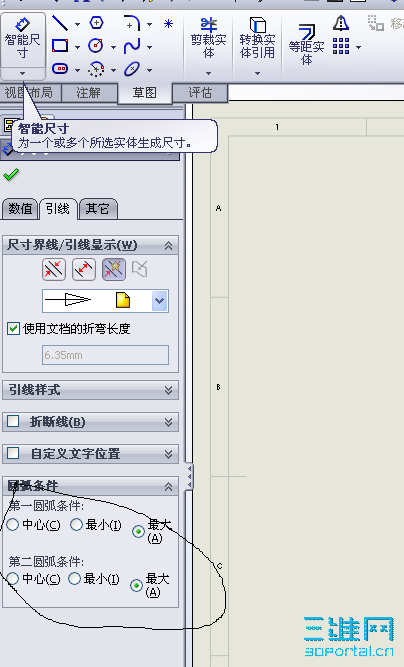Screen dimensions: 404x667
Task: Open Line tool dropdown arrow
Action: click(77, 24)
